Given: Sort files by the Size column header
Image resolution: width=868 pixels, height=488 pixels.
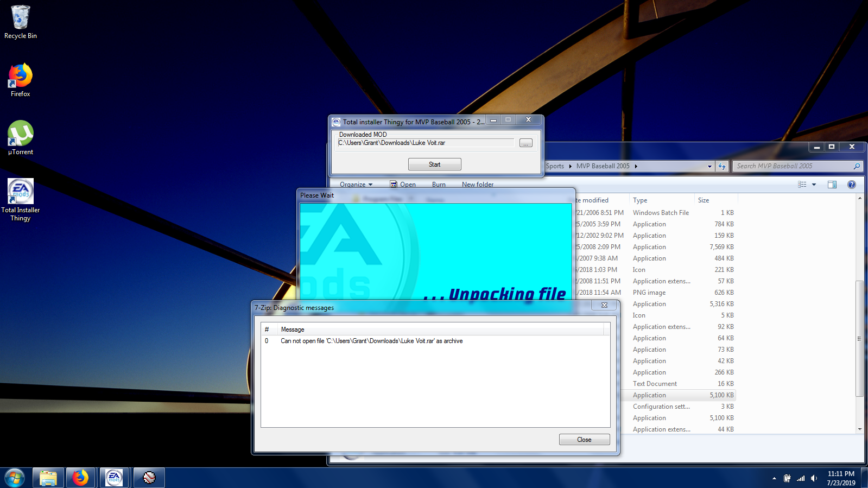Looking at the screenshot, I should 704,200.
